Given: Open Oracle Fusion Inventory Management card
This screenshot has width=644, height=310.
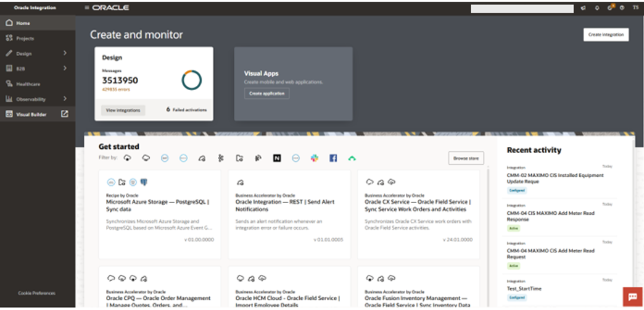Looking at the screenshot, I should (418, 287).
